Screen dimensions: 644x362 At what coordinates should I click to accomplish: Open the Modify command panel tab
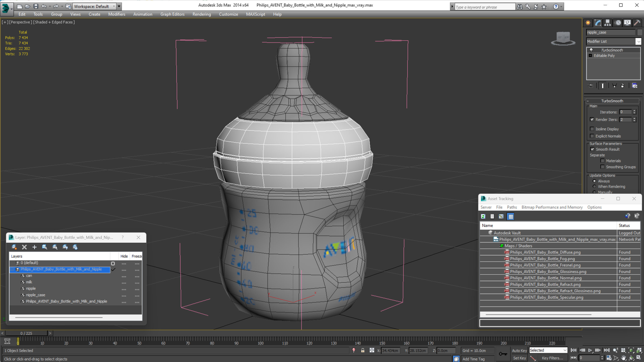coord(598,23)
